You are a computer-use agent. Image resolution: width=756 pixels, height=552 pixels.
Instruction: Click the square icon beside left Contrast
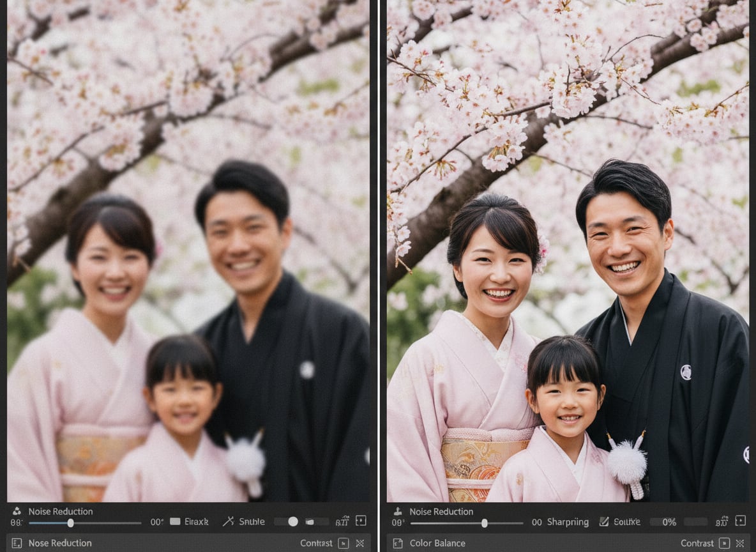344,543
